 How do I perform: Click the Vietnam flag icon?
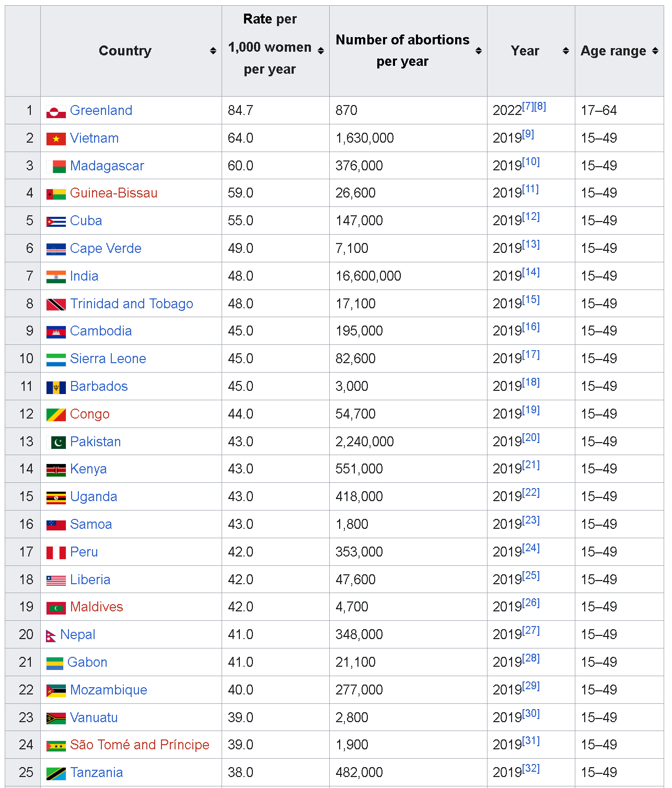(56, 139)
